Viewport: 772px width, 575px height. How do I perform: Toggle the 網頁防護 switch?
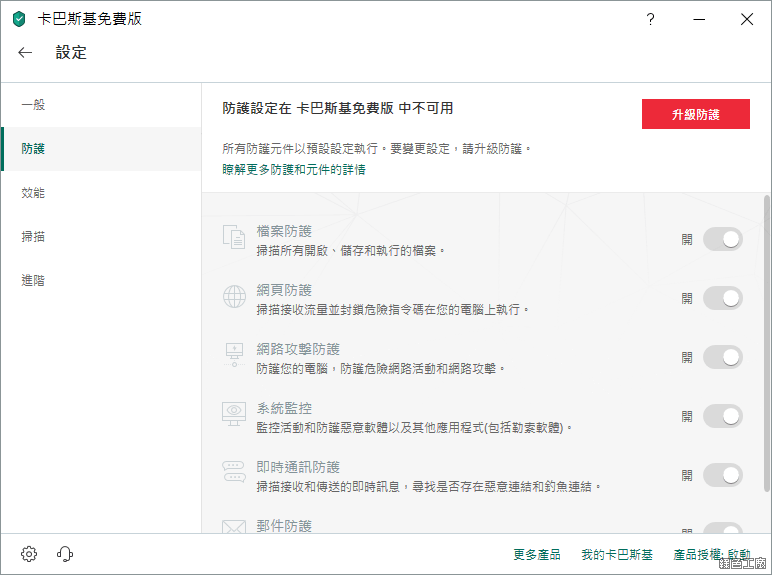point(723,298)
